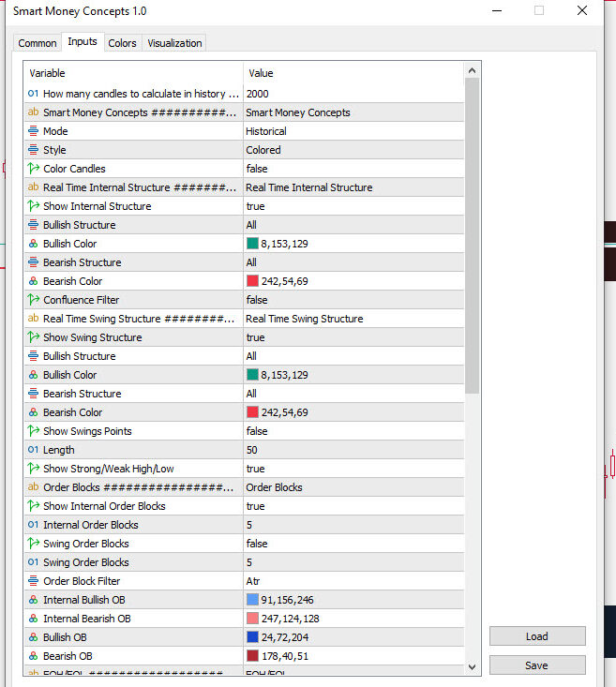Click the string icon beside Smart Money Concepts
The height and width of the screenshot is (687, 616).
click(x=34, y=112)
